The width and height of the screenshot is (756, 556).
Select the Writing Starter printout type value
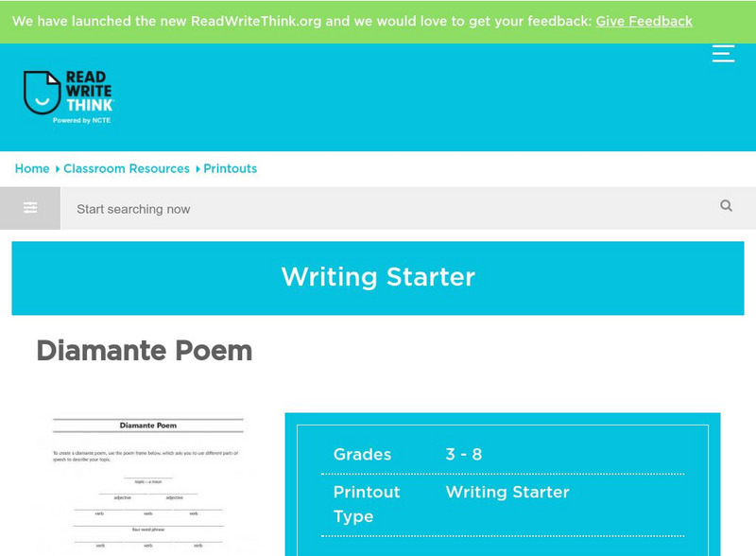coord(507,492)
